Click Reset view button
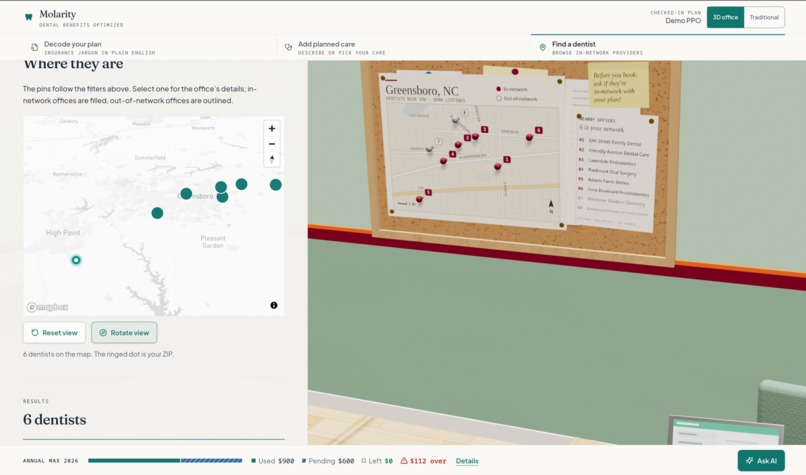 pos(54,333)
